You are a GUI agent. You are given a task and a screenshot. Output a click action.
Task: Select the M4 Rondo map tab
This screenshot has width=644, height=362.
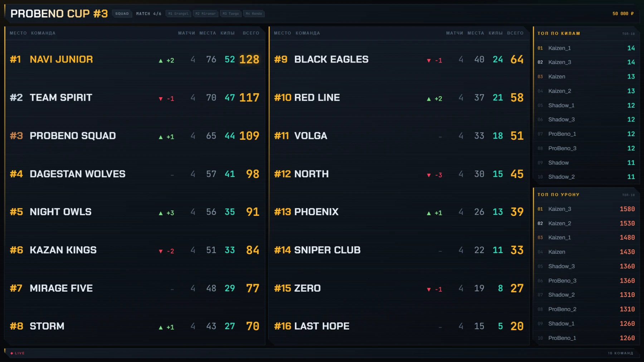[254, 14]
